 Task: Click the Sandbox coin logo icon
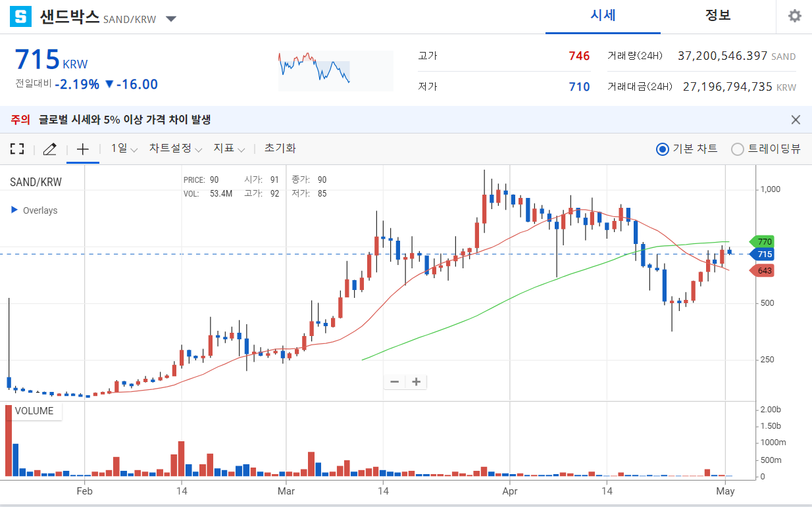21,16
